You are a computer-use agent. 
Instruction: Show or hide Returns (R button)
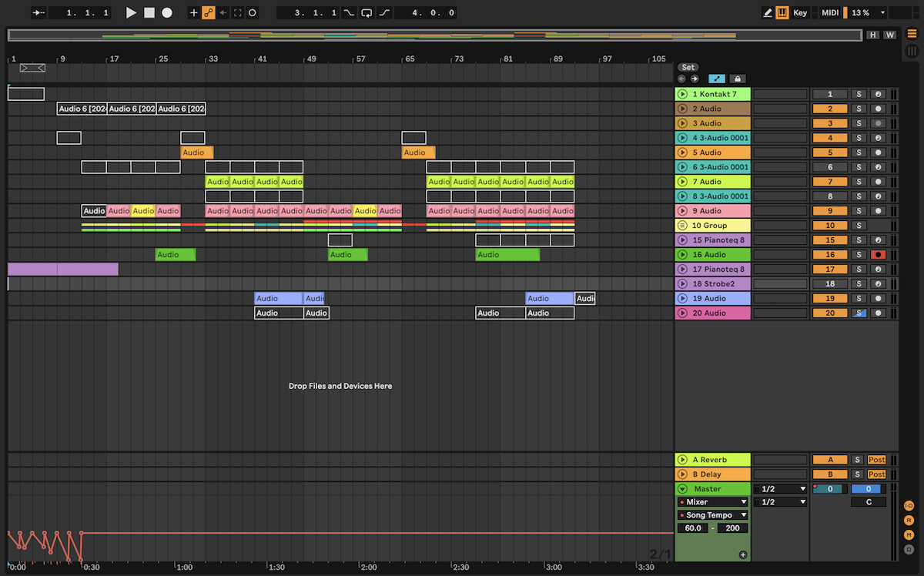(909, 521)
